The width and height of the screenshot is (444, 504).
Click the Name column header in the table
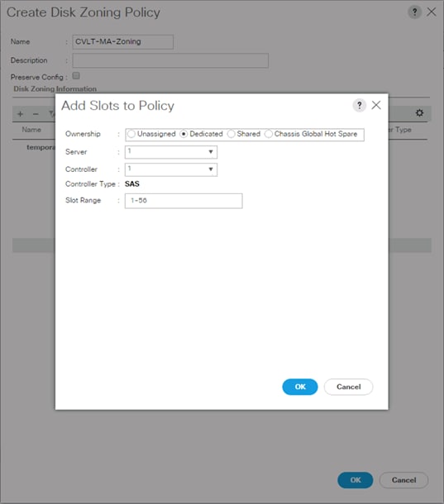31,130
